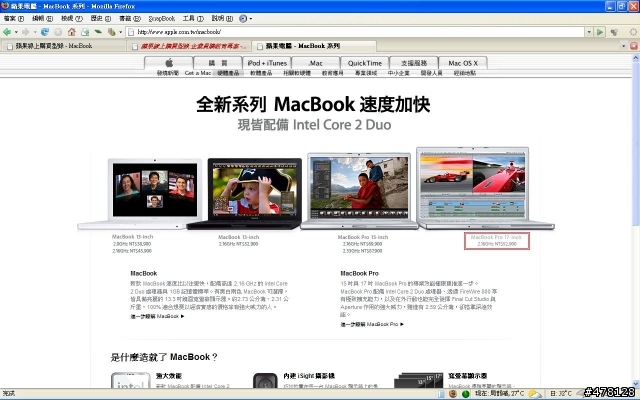Click the green circle status bar icon
This screenshot has width=640, height=400.
[465, 393]
